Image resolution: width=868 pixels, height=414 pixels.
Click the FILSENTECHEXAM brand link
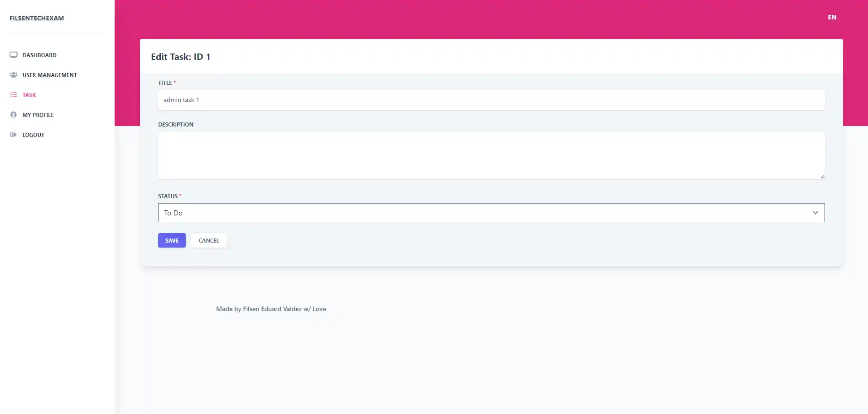pyautogui.click(x=37, y=18)
